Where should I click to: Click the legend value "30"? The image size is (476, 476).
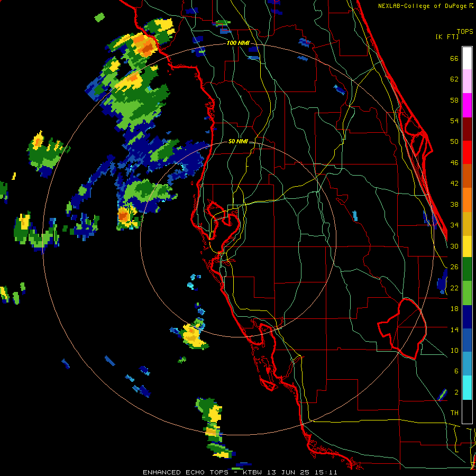(454, 246)
